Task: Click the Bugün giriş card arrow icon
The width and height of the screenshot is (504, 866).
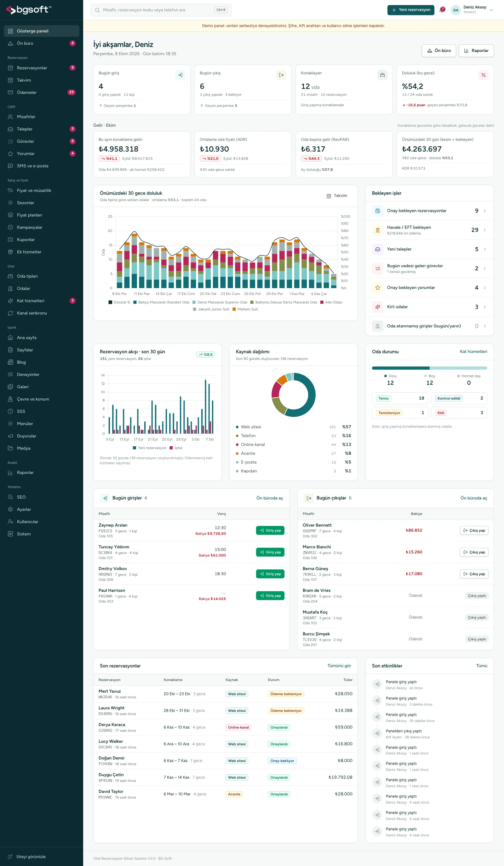Action: [180, 75]
